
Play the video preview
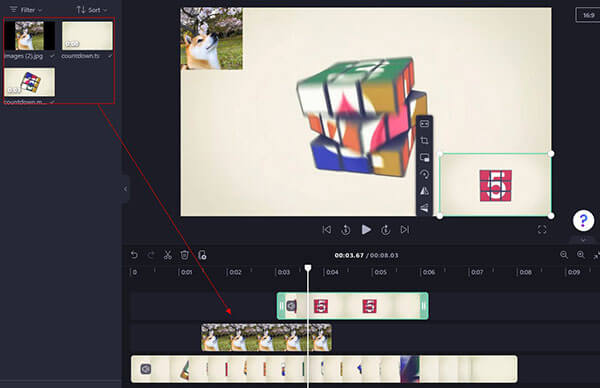tap(366, 230)
